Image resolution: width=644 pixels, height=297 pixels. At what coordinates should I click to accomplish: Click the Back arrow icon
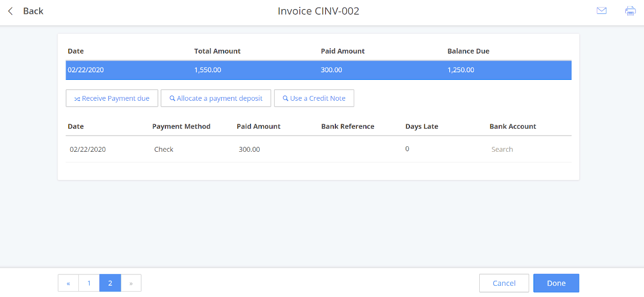(x=10, y=11)
